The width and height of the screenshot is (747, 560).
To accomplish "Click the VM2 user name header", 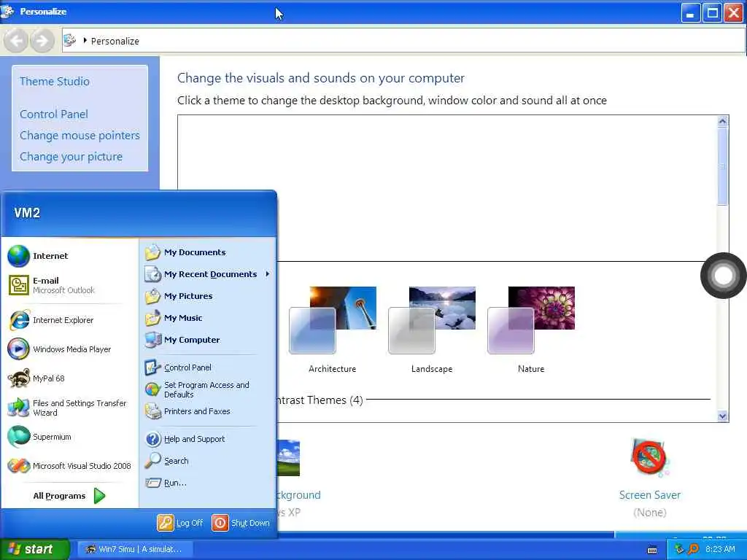I will click(x=27, y=213).
